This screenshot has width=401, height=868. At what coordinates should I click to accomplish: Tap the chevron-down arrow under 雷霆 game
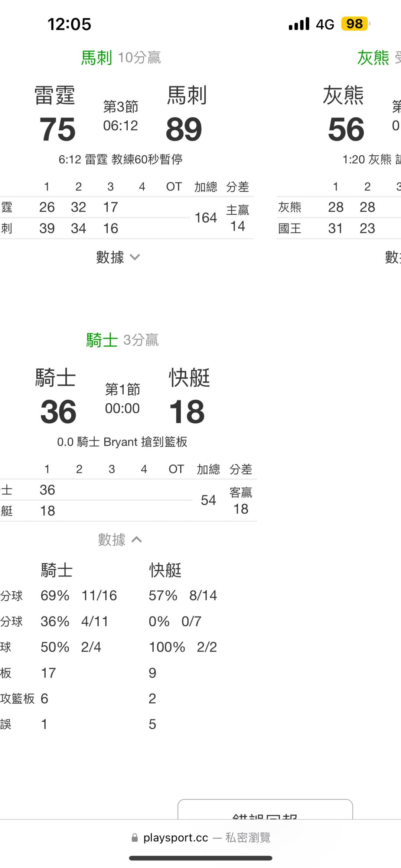[135, 257]
